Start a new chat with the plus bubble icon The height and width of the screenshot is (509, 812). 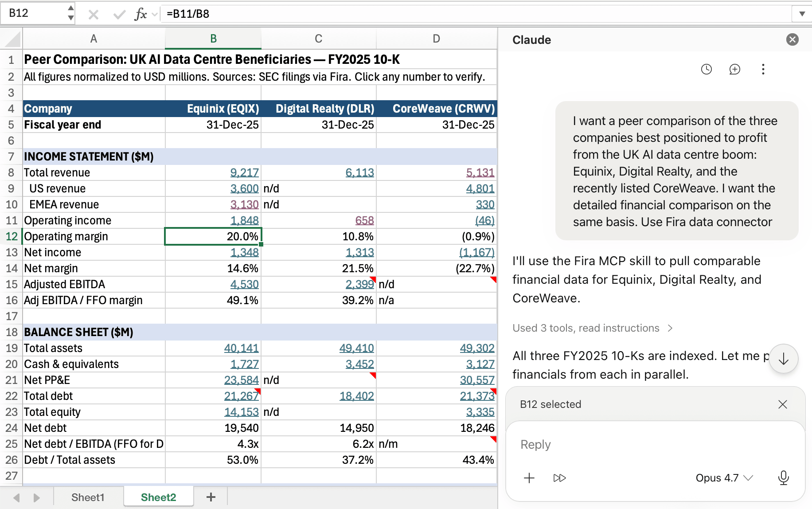point(734,69)
